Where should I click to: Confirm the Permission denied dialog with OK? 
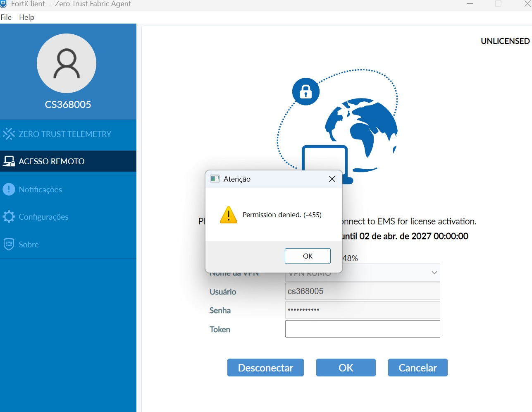click(308, 256)
